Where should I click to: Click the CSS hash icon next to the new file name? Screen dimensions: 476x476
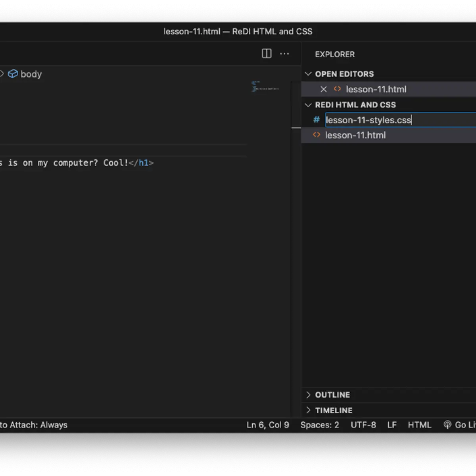point(317,119)
